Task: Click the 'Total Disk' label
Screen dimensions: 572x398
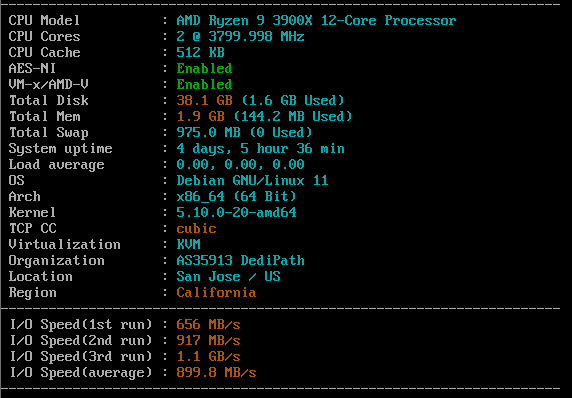Action: (48, 100)
